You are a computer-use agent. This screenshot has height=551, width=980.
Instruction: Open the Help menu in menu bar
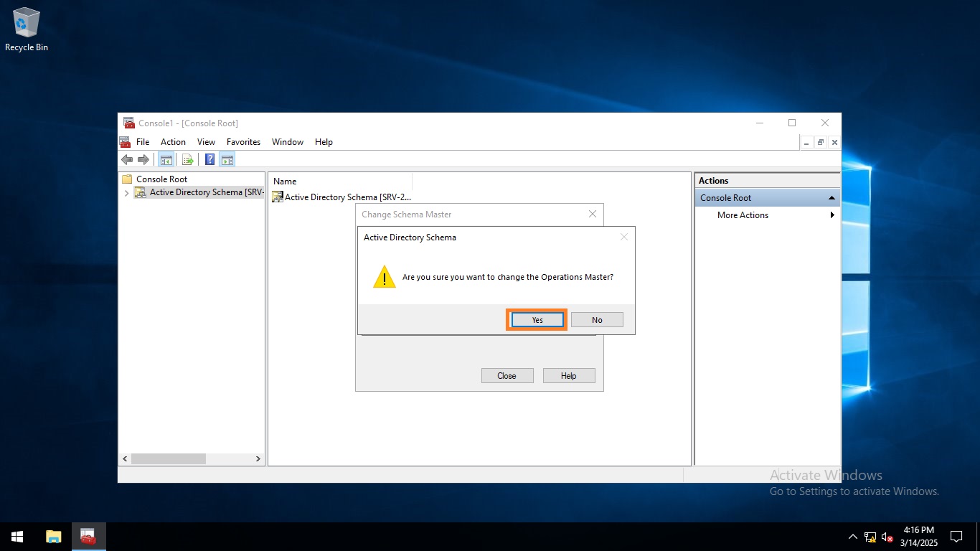coord(324,142)
